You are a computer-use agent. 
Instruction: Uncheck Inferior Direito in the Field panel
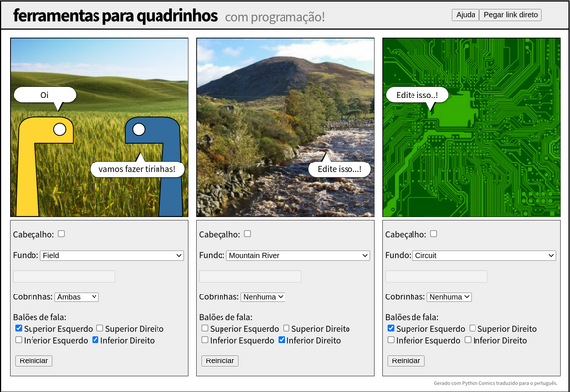coord(95,340)
